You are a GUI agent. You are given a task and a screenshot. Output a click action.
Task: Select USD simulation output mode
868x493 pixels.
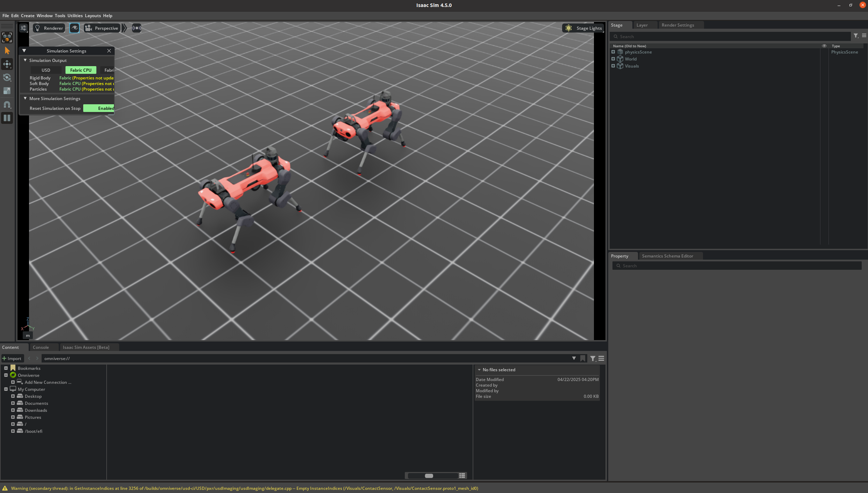[46, 70]
